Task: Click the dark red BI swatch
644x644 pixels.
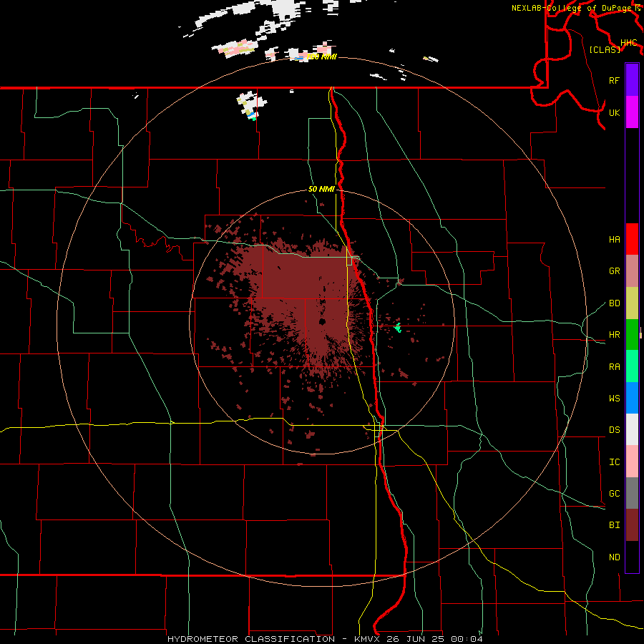Action: 632,525
